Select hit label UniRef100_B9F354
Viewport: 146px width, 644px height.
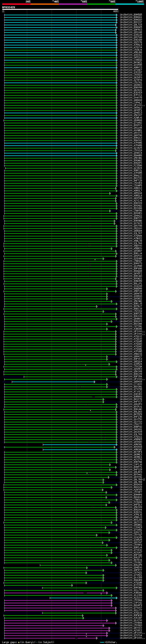(131, 376)
